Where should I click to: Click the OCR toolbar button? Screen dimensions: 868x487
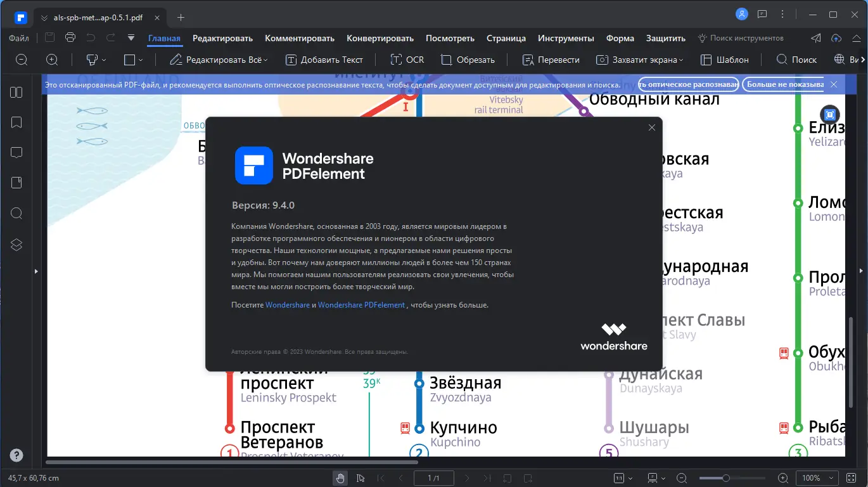pos(407,60)
